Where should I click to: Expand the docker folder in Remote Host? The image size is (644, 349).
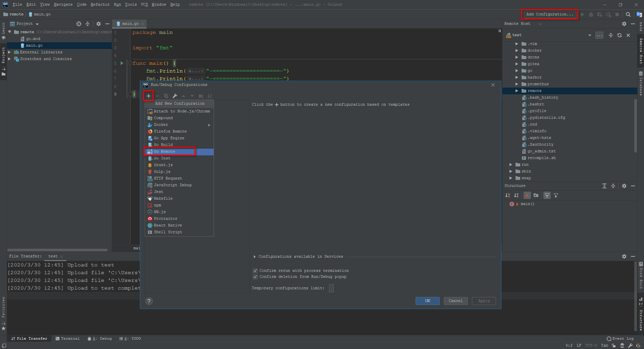click(x=517, y=51)
